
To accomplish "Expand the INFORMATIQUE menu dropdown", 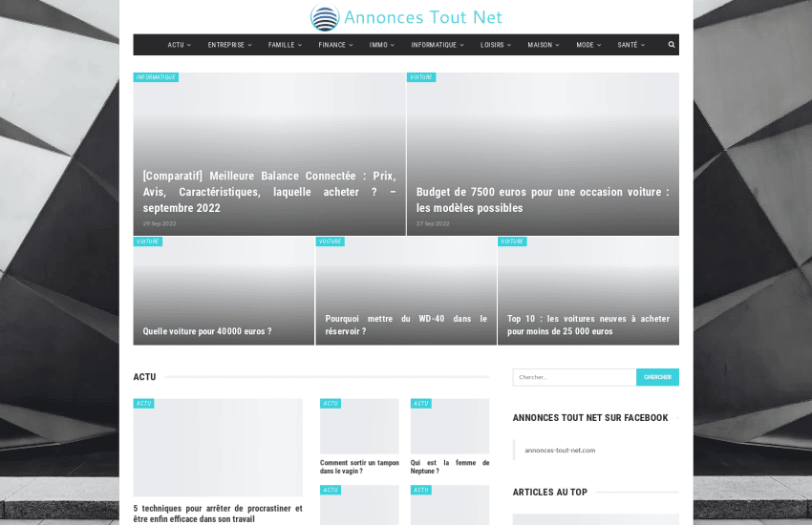I will pos(438,45).
